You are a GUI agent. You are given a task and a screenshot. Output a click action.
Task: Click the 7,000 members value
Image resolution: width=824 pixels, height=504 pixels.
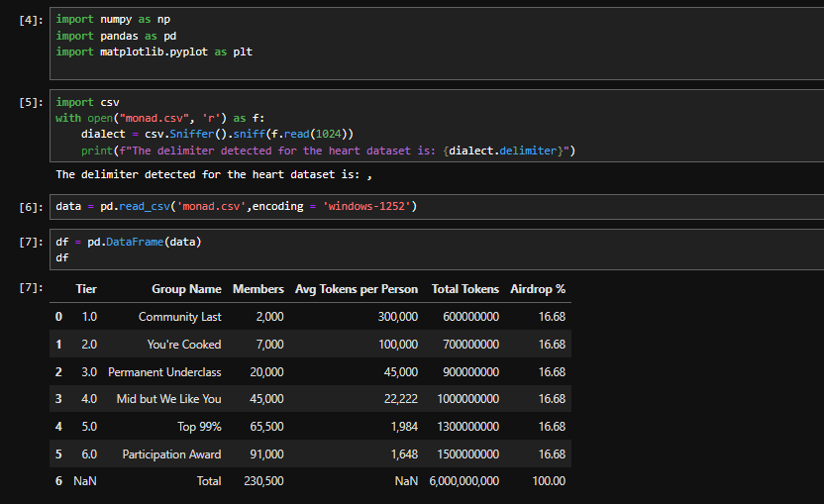(269, 345)
